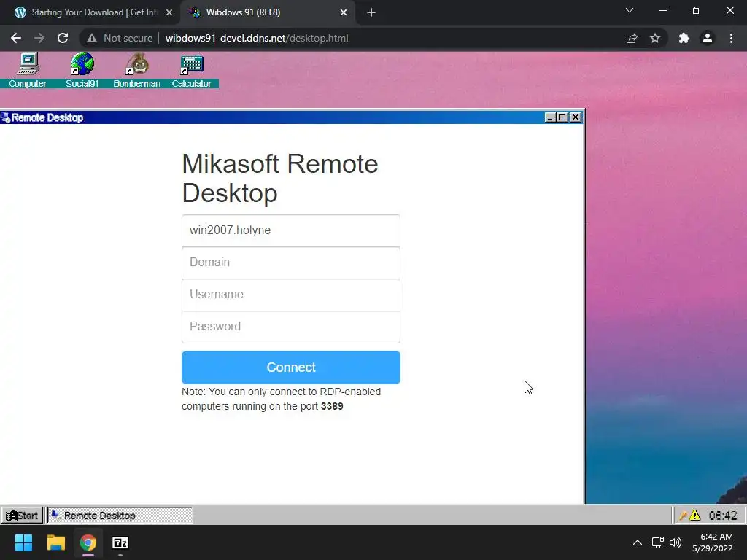Click the volume speaker tray icon
The image size is (747, 560).
676,542
